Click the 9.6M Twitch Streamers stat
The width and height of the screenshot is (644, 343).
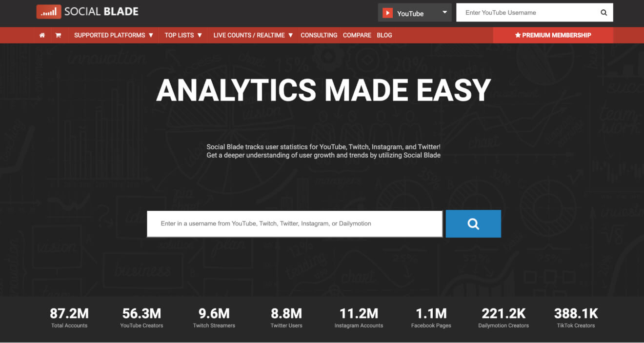coord(214,318)
